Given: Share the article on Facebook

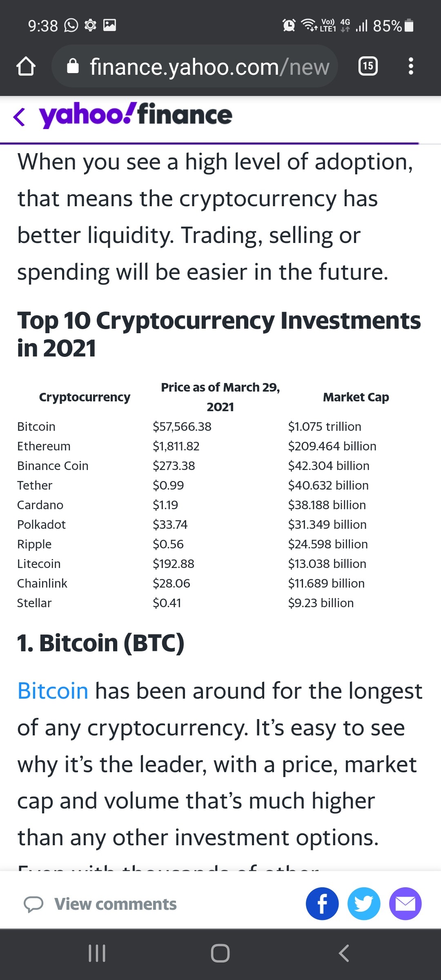Looking at the screenshot, I should coord(322,904).
